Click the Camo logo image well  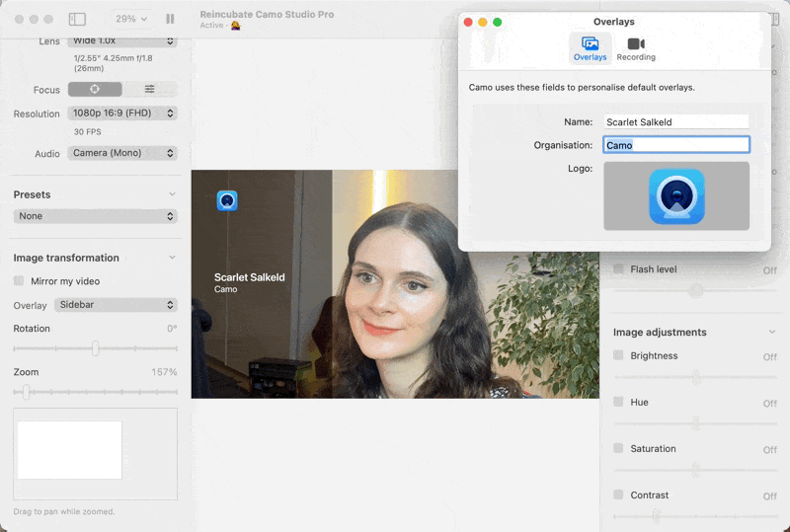(676, 196)
